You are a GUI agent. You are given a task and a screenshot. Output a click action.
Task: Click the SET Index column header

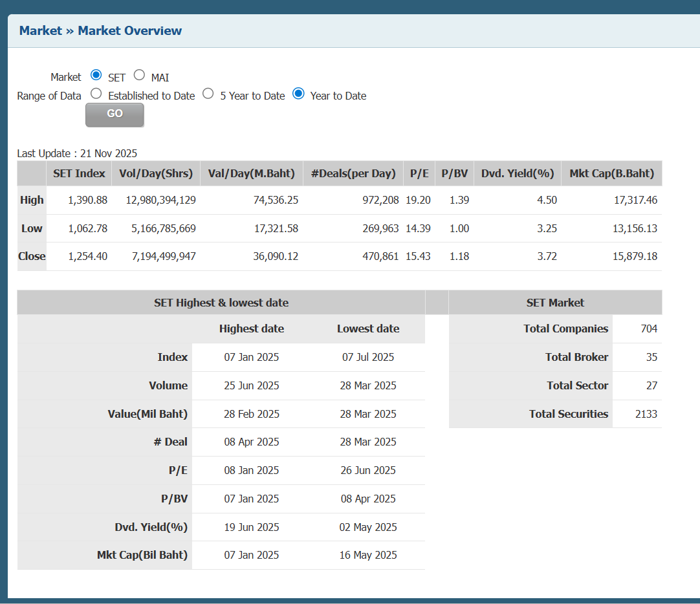pos(79,173)
